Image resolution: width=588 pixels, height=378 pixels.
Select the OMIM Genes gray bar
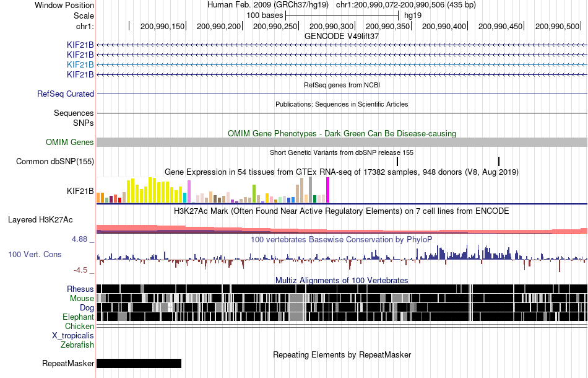[x=342, y=143]
